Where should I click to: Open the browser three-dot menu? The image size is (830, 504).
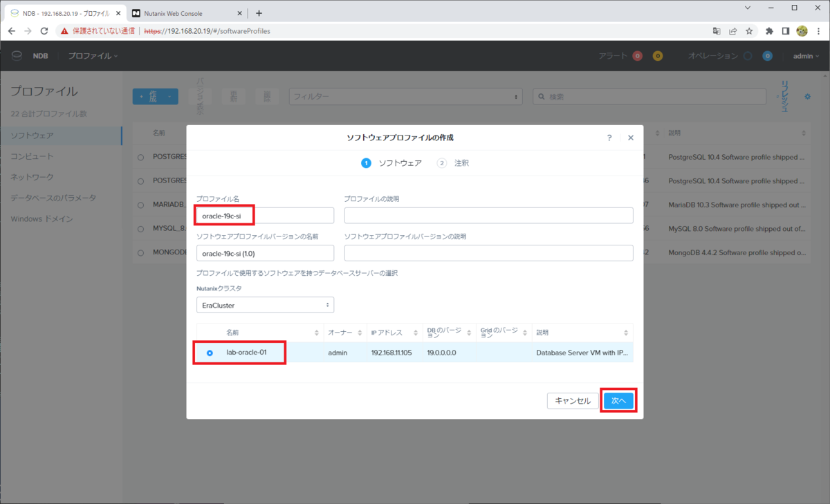click(x=819, y=31)
